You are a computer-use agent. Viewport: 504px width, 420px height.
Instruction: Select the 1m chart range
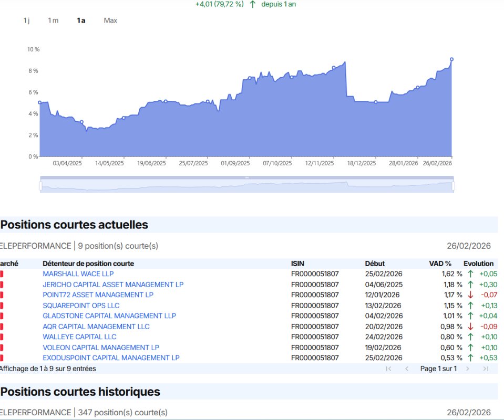[x=53, y=20]
